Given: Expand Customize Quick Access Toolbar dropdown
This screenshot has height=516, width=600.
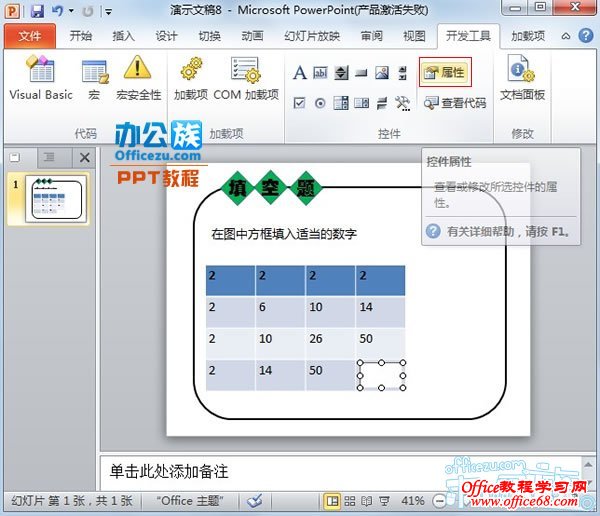Looking at the screenshot, I should [x=109, y=12].
